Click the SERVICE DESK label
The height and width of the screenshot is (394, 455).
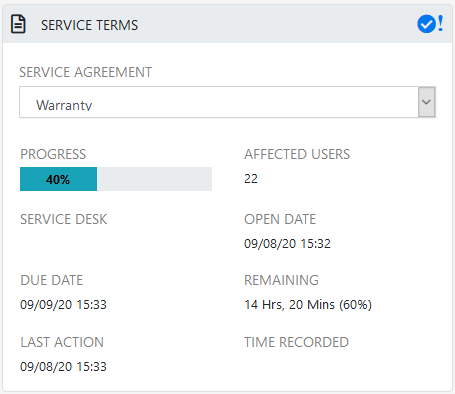[x=64, y=219]
